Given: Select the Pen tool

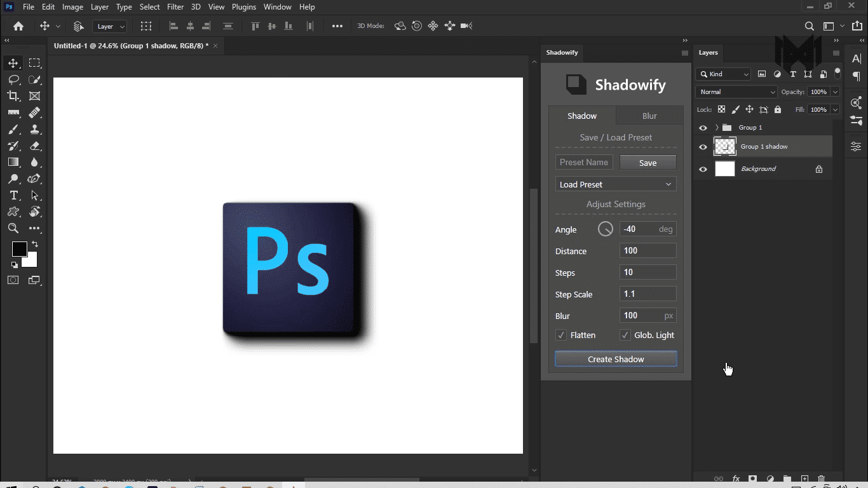Looking at the screenshot, I should pos(34,179).
